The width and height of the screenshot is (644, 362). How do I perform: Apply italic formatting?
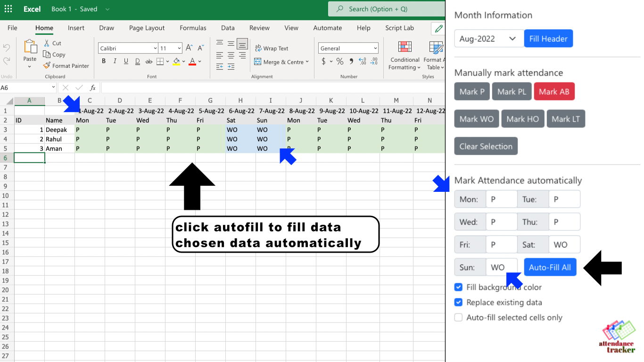click(114, 61)
